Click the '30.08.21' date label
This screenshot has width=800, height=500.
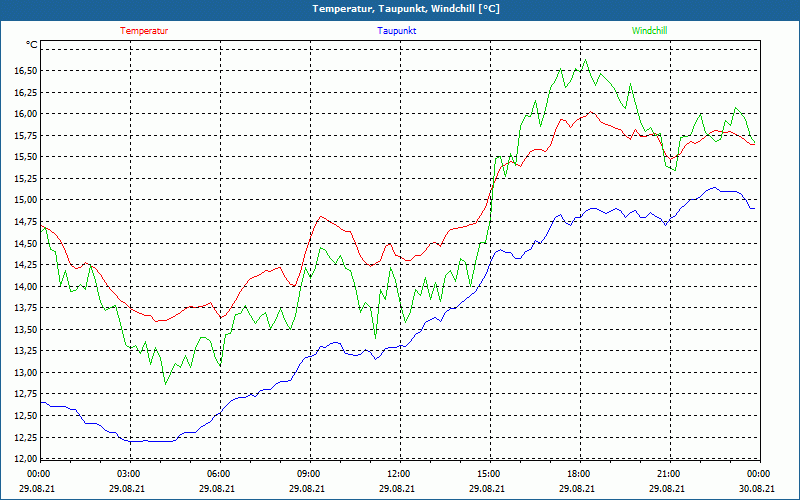(757, 488)
